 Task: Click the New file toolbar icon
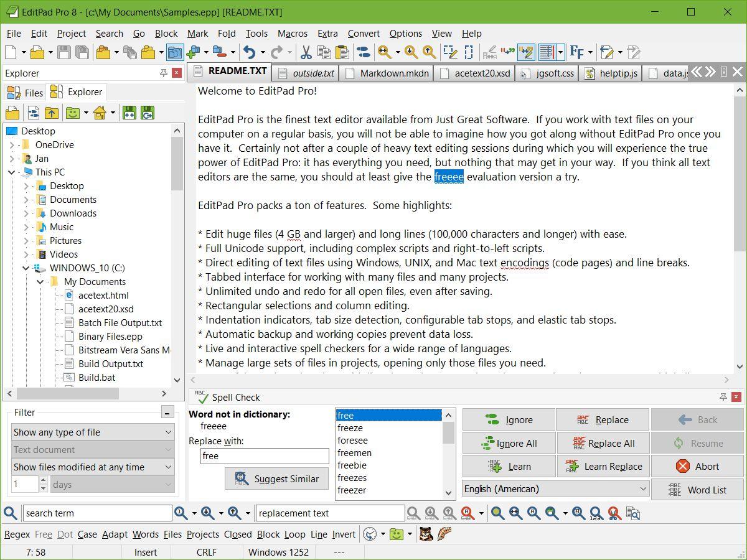click(12, 53)
